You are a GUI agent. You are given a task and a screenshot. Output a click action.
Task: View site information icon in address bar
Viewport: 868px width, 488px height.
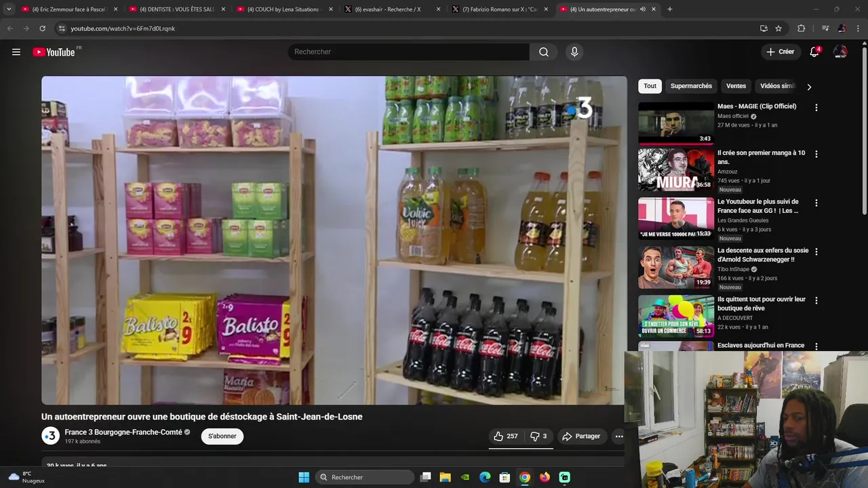[61, 28]
